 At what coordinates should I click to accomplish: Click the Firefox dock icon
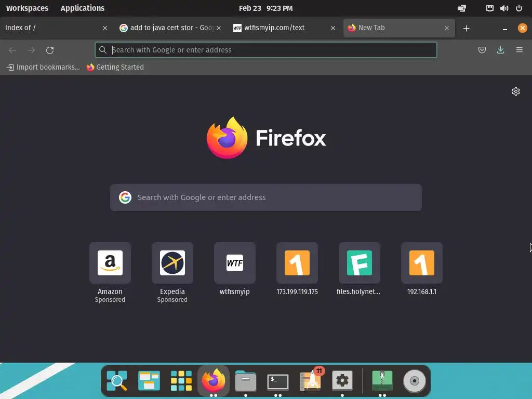(214, 381)
